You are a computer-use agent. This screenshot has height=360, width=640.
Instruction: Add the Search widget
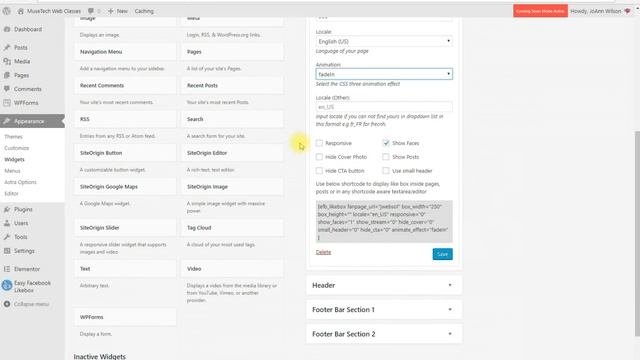click(232, 119)
